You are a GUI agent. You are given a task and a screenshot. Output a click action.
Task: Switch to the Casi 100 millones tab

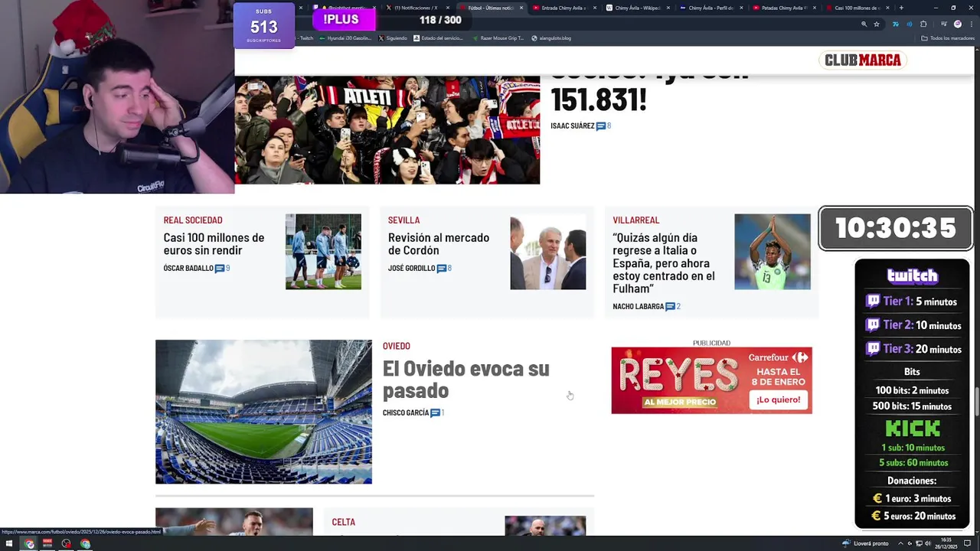tap(857, 8)
